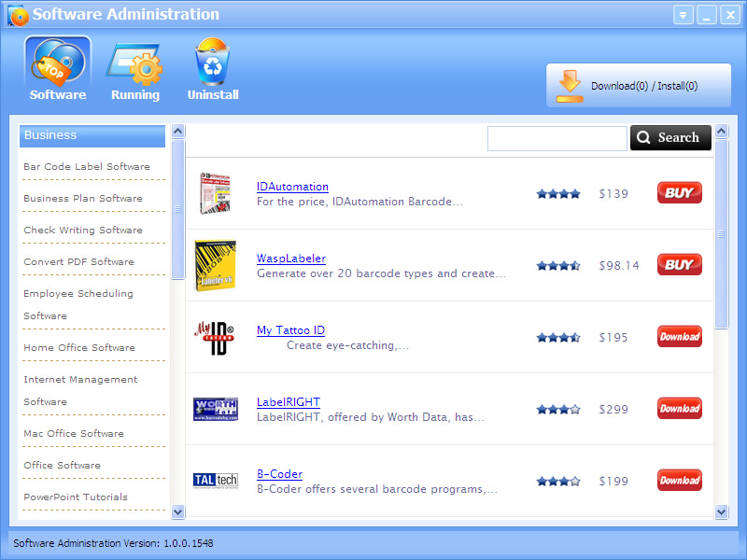The width and height of the screenshot is (747, 560).
Task: Click the B-Coder description text
Action: point(377,489)
